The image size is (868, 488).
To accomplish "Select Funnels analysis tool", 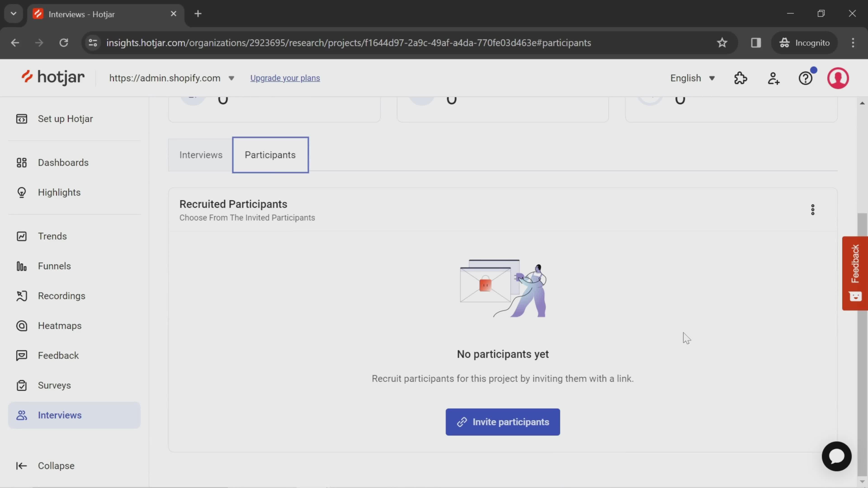I will pos(54,266).
